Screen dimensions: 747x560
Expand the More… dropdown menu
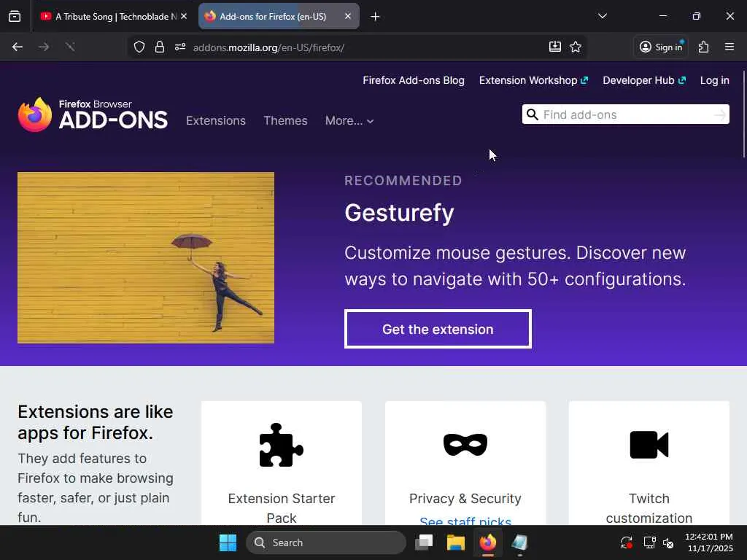pos(349,121)
